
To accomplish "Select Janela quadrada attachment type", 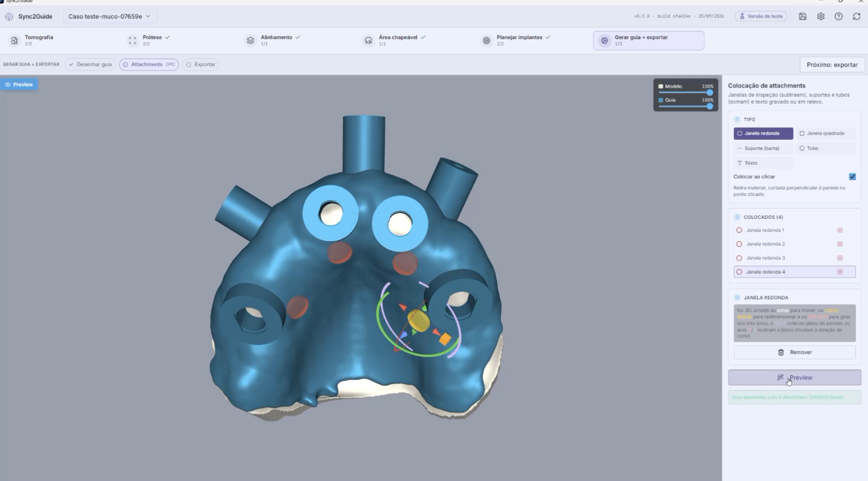I will pyautogui.click(x=826, y=133).
